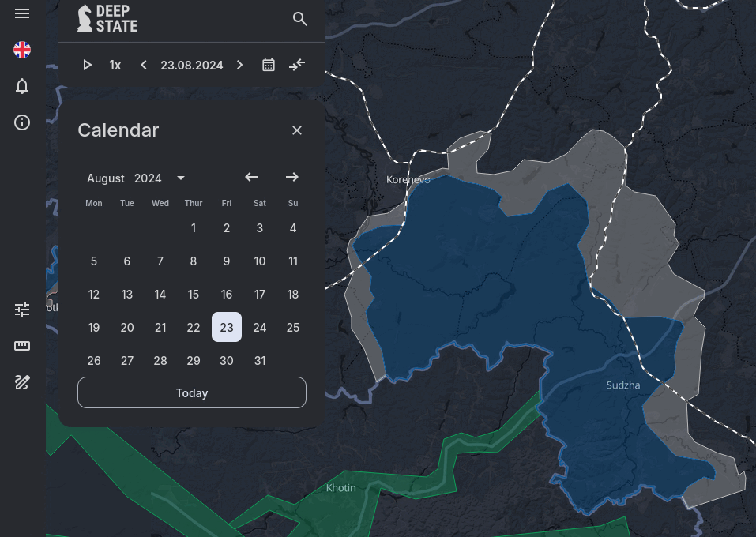Select August 24 in the calendar
Image resolution: width=756 pixels, height=537 pixels.
[260, 327]
